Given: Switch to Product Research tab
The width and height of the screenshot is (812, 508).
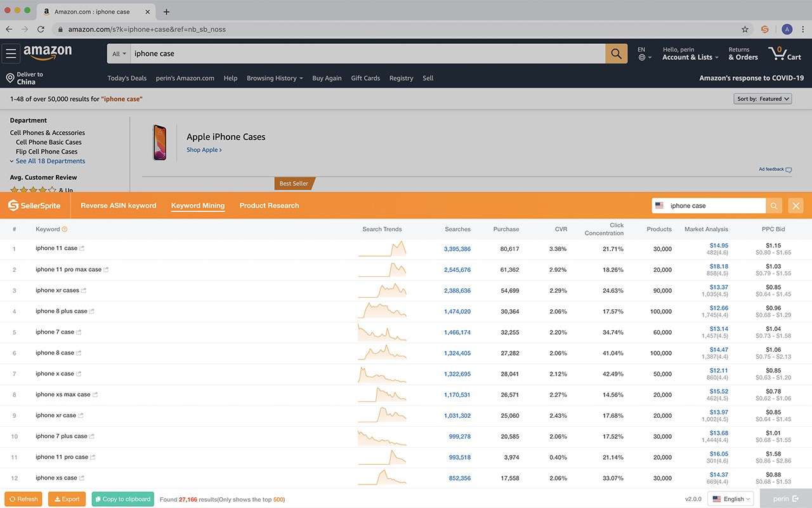Looking at the screenshot, I should [x=269, y=206].
